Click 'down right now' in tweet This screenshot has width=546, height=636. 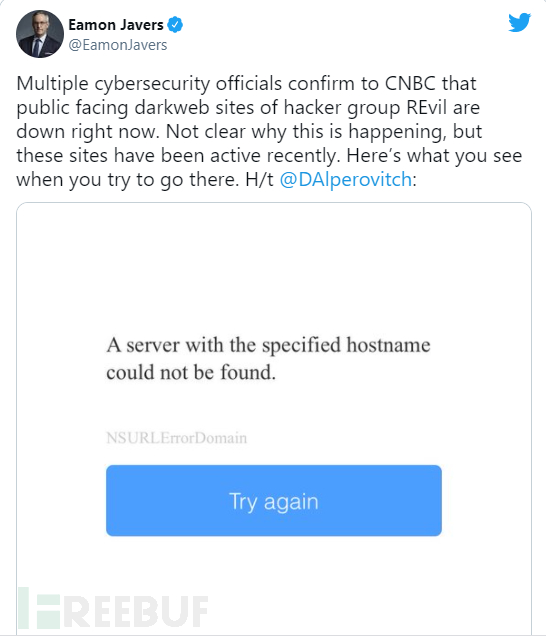87,132
